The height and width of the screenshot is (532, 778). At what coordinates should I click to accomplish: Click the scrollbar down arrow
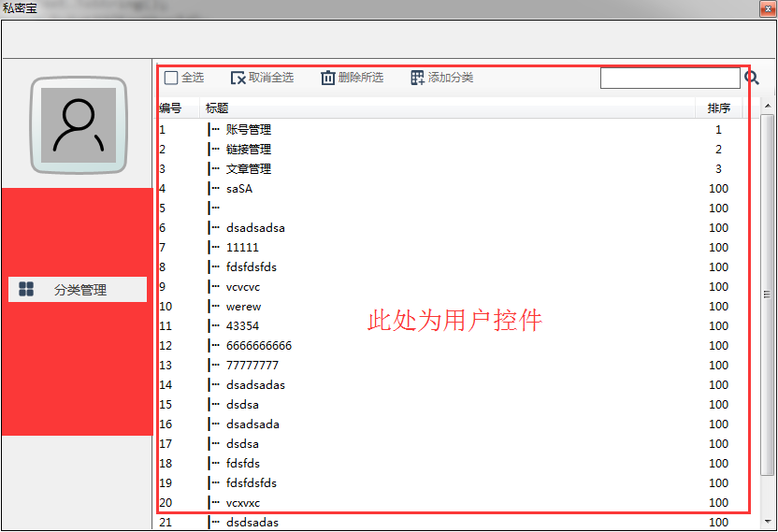coord(768,522)
